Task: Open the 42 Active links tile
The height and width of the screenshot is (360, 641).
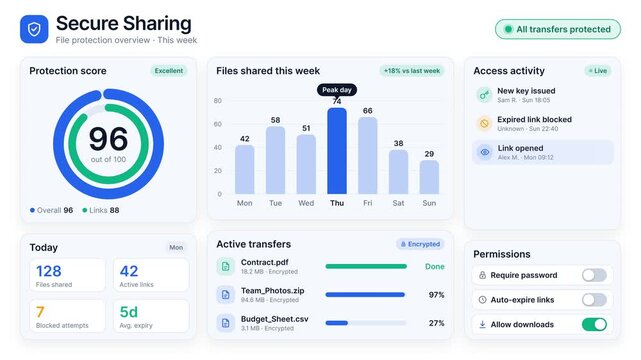Action: 151,275
